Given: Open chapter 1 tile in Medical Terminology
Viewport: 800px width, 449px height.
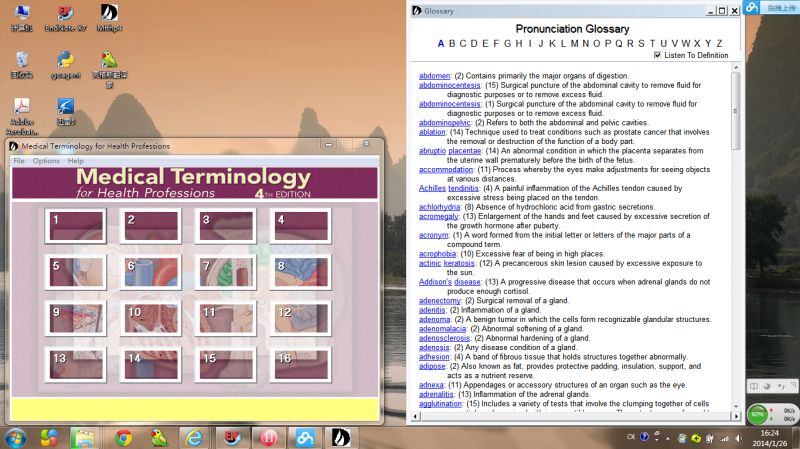Looking at the screenshot, I should (x=76, y=226).
